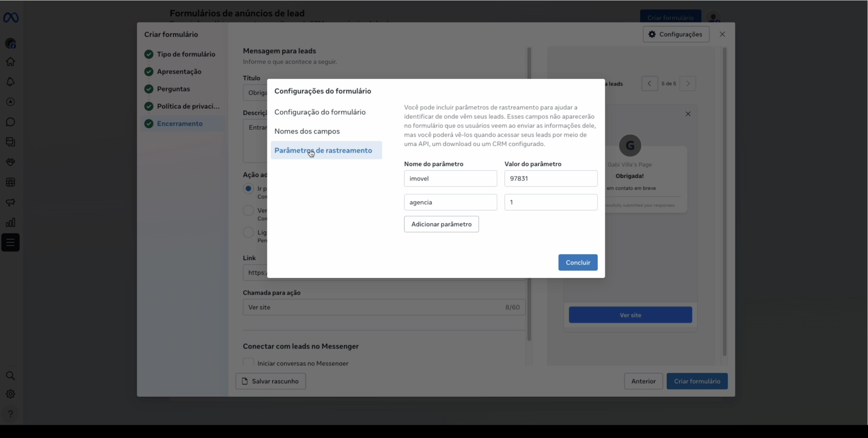The height and width of the screenshot is (438, 868).
Task: Go to previous preview page arrow
Action: click(x=649, y=84)
